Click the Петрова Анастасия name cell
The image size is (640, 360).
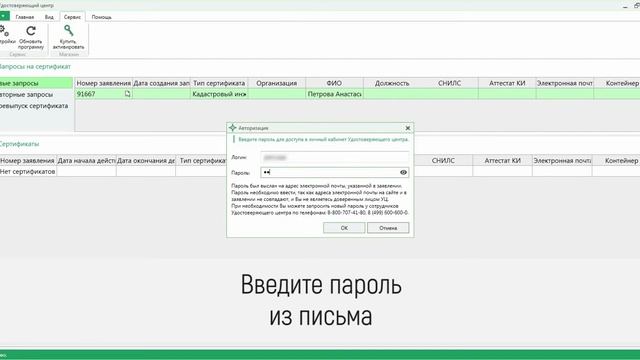pos(334,94)
